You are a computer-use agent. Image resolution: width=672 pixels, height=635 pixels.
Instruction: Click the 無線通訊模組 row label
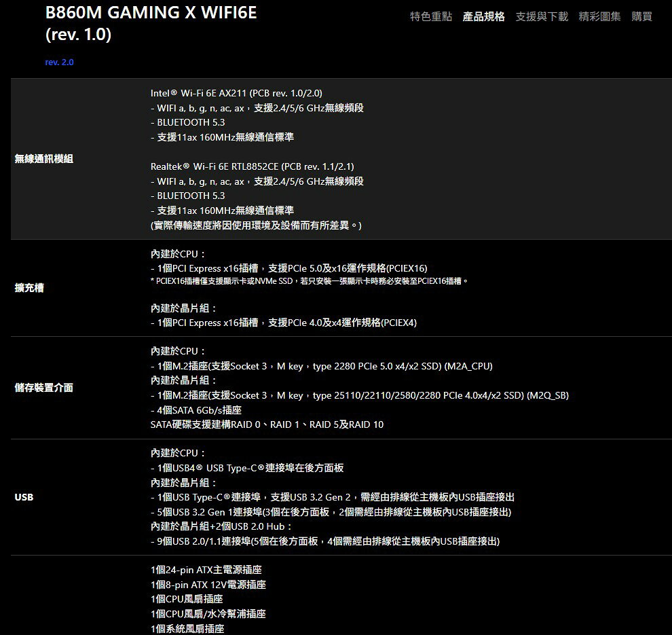[43, 159]
